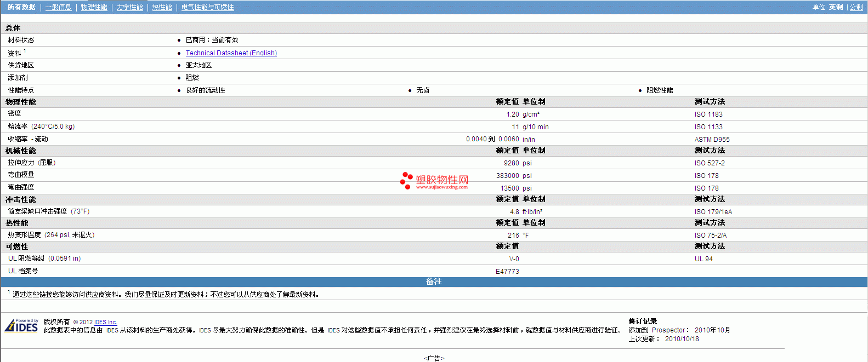Click the 上次更新 date 2010/10/18
The height and width of the screenshot is (362, 868).
point(682,339)
